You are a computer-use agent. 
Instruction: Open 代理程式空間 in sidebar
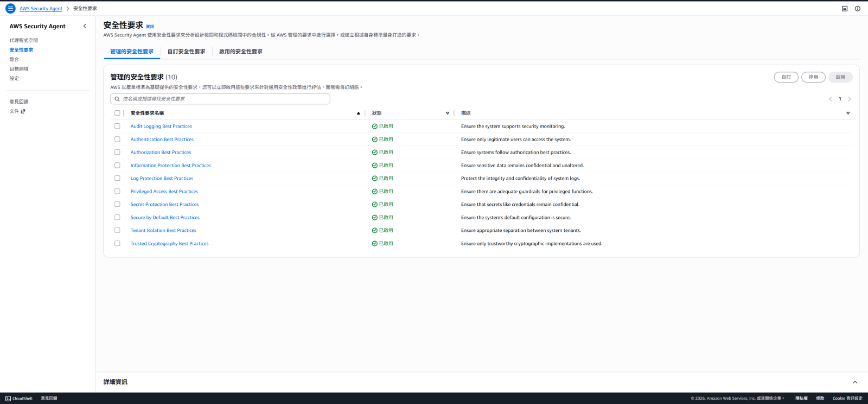pos(24,40)
